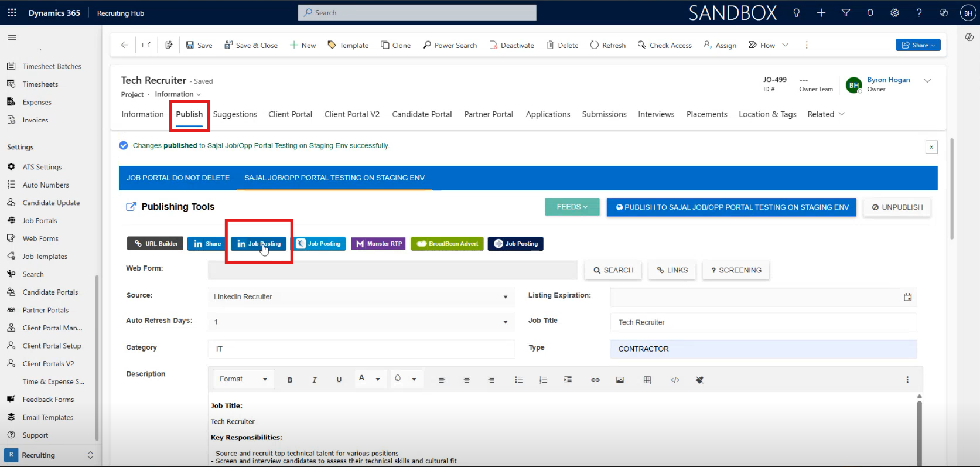Insert a table in the editor
Image resolution: width=980 pixels, height=467 pixels.
[x=647, y=380]
